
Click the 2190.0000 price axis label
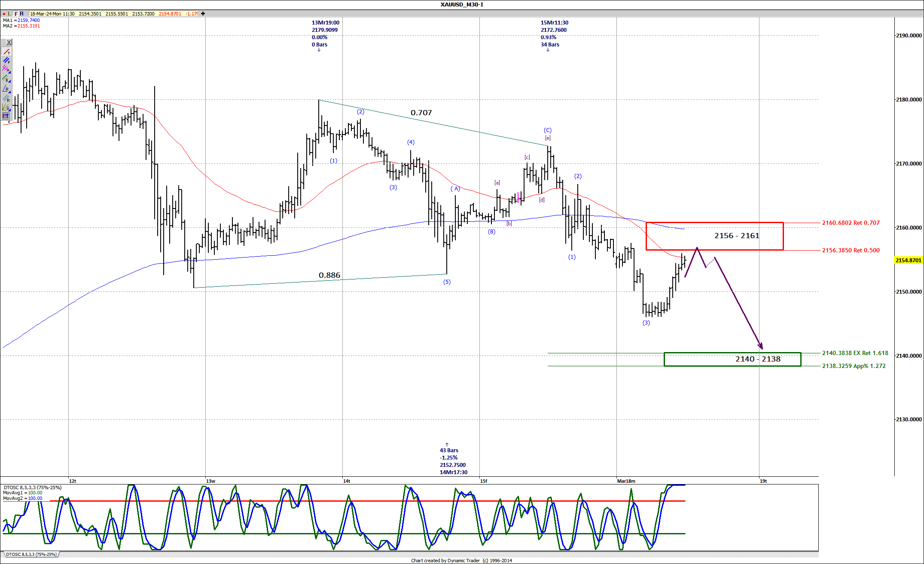tap(909, 36)
